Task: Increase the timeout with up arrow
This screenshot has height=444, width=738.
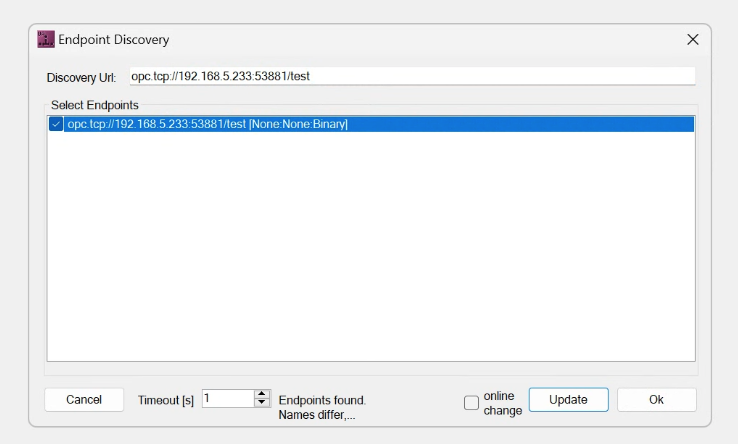Action: (262, 394)
